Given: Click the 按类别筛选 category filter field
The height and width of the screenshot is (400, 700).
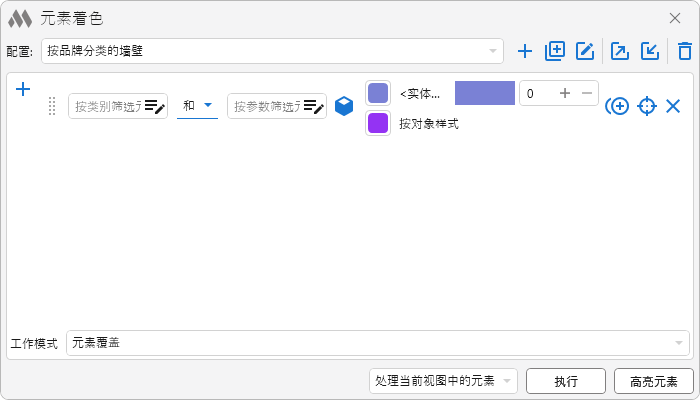Looking at the screenshot, I should (108, 106).
